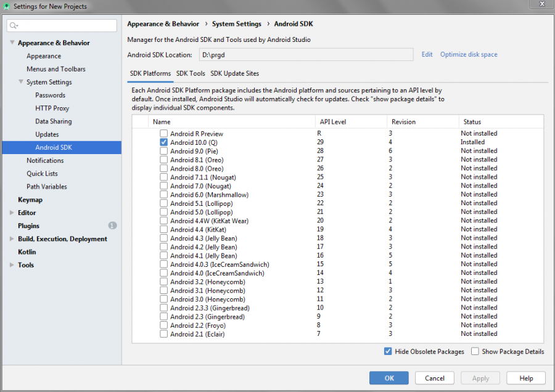Click the Apply button
This screenshot has width=555, height=392.
pyautogui.click(x=480, y=378)
